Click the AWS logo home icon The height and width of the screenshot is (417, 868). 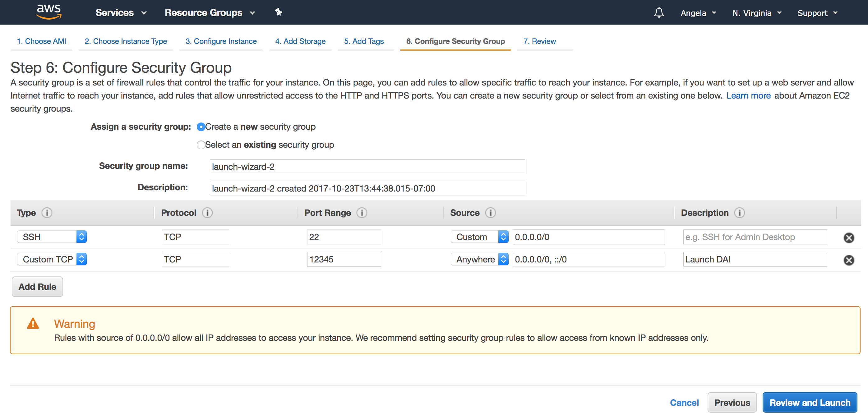click(49, 12)
